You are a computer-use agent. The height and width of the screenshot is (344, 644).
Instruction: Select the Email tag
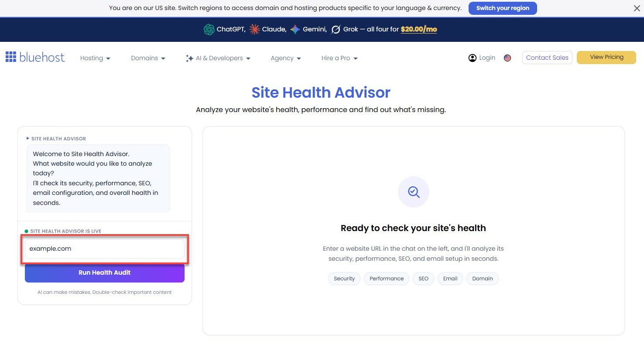[x=450, y=279]
